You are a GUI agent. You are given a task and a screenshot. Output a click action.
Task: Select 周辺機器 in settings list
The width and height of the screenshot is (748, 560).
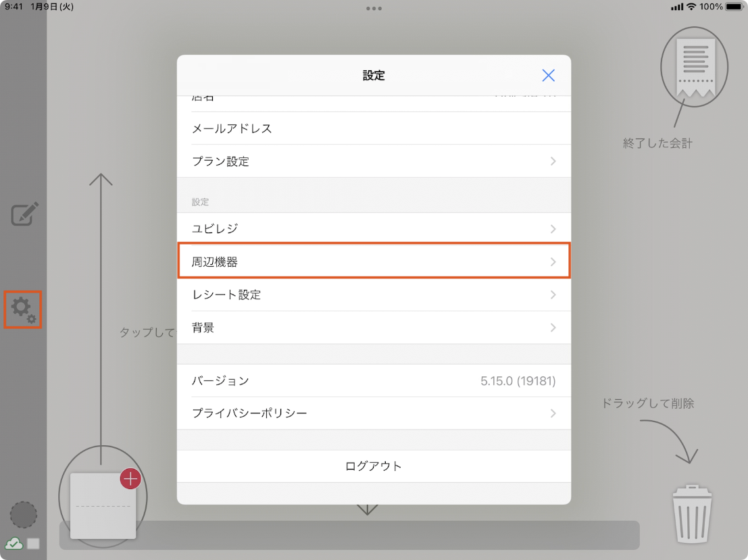(374, 261)
